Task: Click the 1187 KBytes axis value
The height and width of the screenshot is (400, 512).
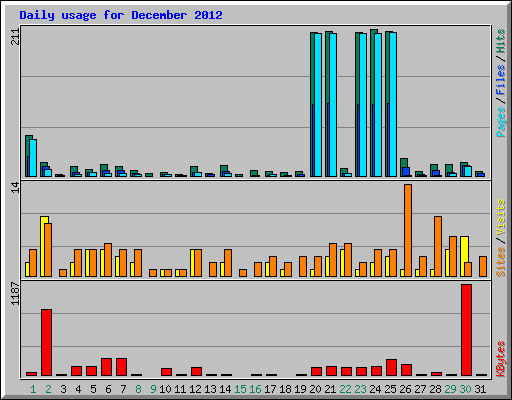Action: tap(15, 294)
